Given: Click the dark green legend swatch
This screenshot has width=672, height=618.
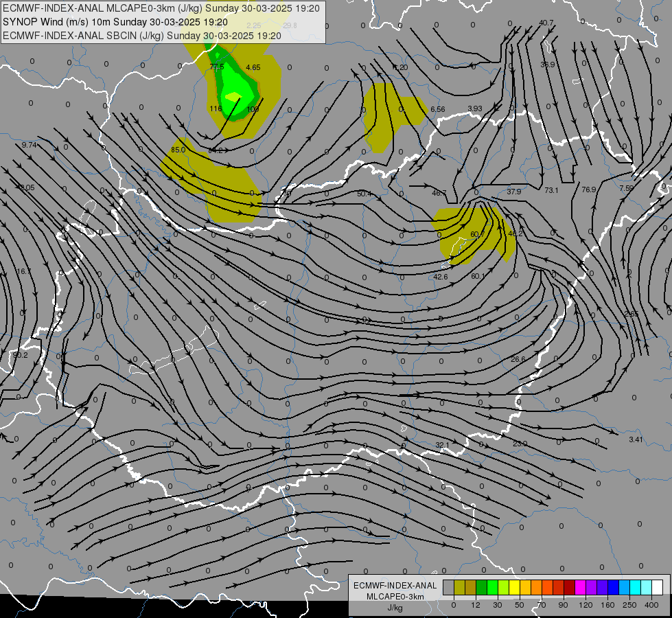Looking at the screenshot, I should pyautogui.click(x=481, y=587).
